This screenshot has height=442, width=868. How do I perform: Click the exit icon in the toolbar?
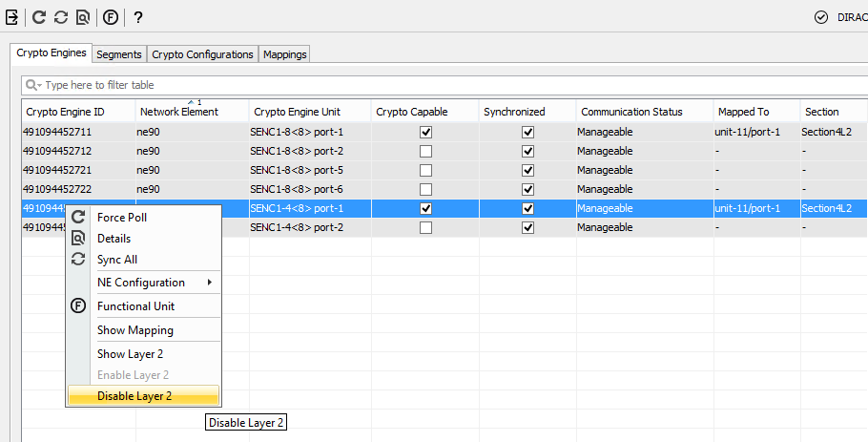coord(12,17)
